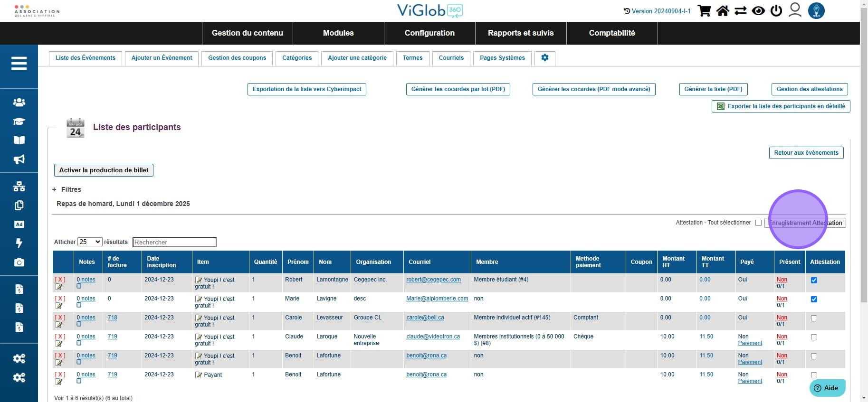This screenshot has width=868, height=402.
Task: Open the megaphone sidebar icon
Action: point(19,159)
